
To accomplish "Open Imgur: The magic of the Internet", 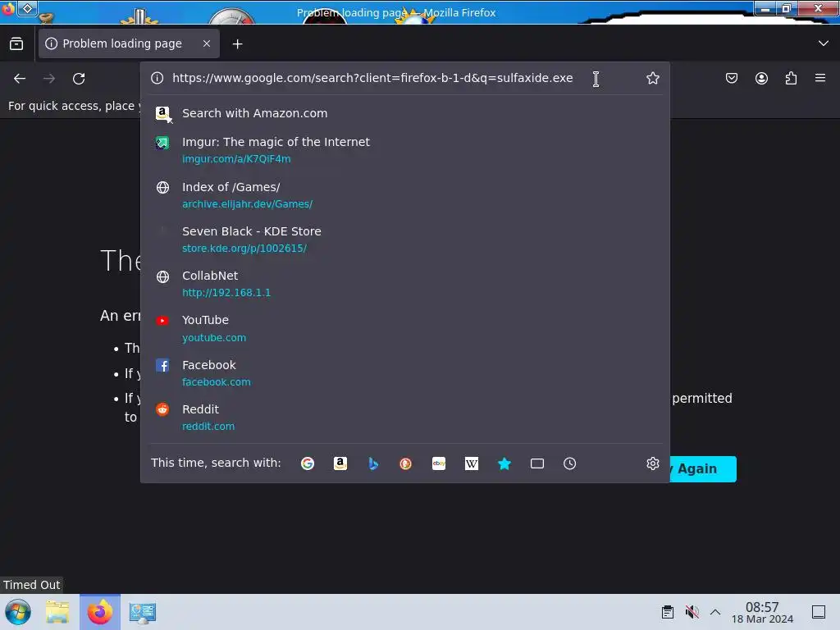I will [x=405, y=150].
